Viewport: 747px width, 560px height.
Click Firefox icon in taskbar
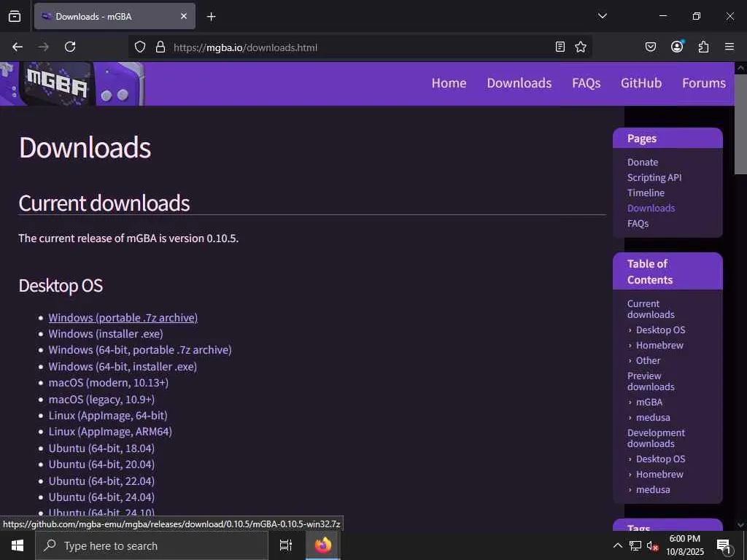click(323, 545)
